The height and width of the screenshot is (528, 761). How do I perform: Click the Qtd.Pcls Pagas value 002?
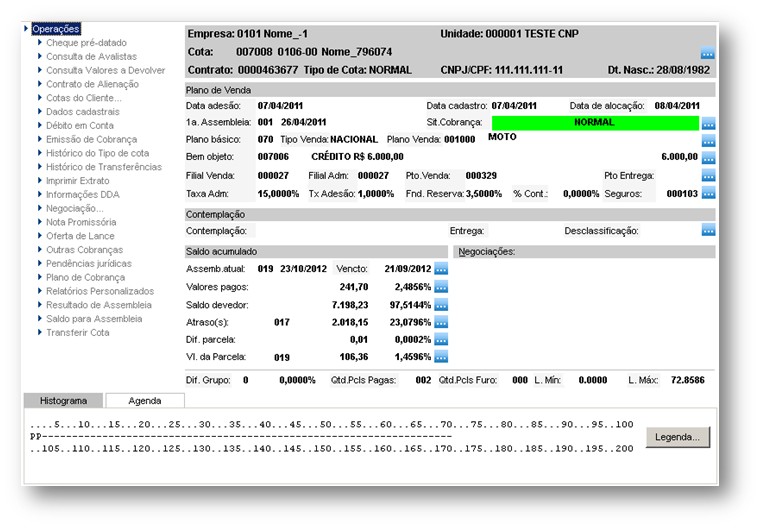[x=423, y=380]
